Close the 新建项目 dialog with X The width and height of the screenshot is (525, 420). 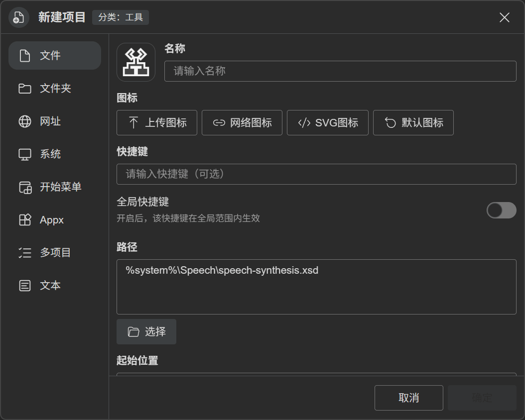coord(504,17)
